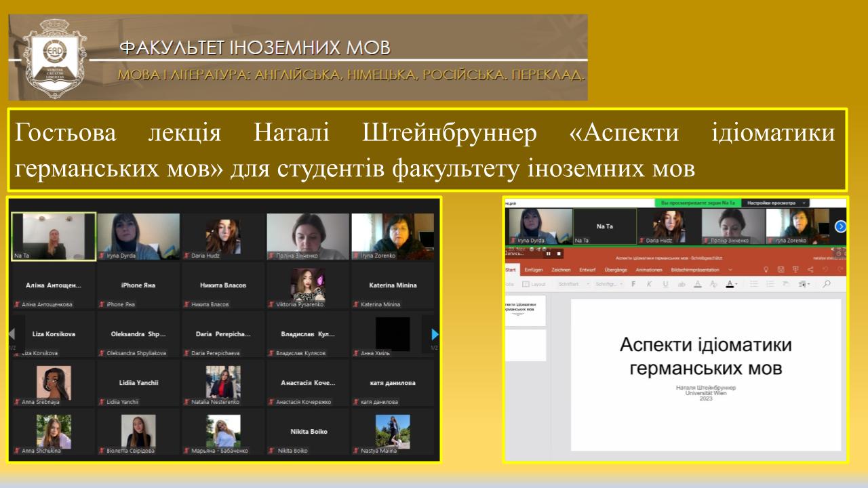The image size is (868, 488).
Task: Click the save disk icon in PowerPoint
Action: point(781,270)
